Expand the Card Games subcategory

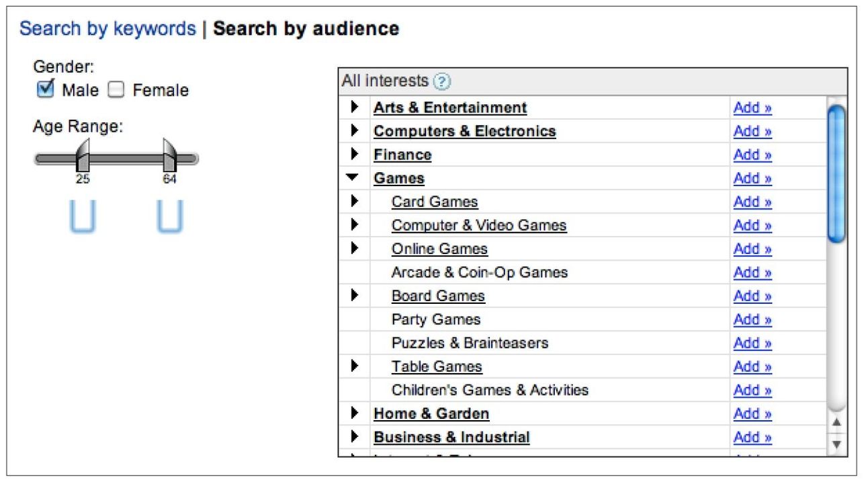pos(354,202)
